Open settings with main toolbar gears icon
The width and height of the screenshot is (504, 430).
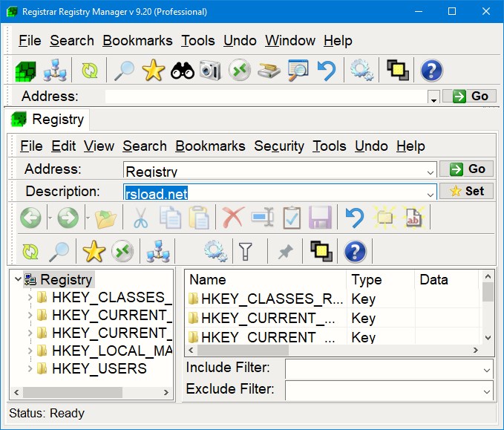[362, 71]
